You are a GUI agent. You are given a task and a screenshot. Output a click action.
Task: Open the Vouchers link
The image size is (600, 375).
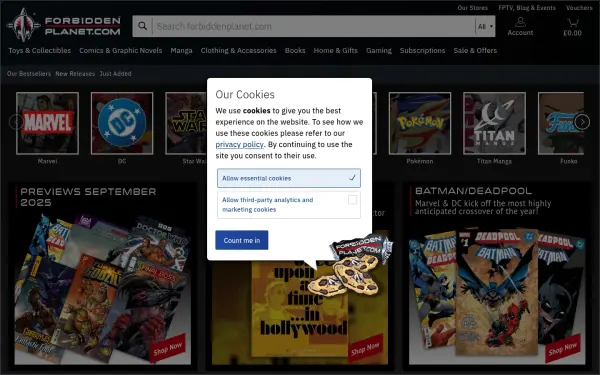pos(579,8)
